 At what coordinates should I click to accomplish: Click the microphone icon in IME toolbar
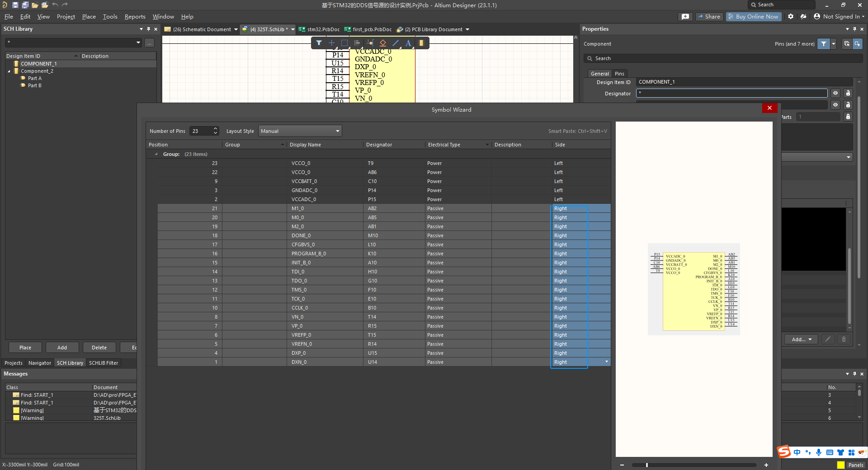point(819,452)
